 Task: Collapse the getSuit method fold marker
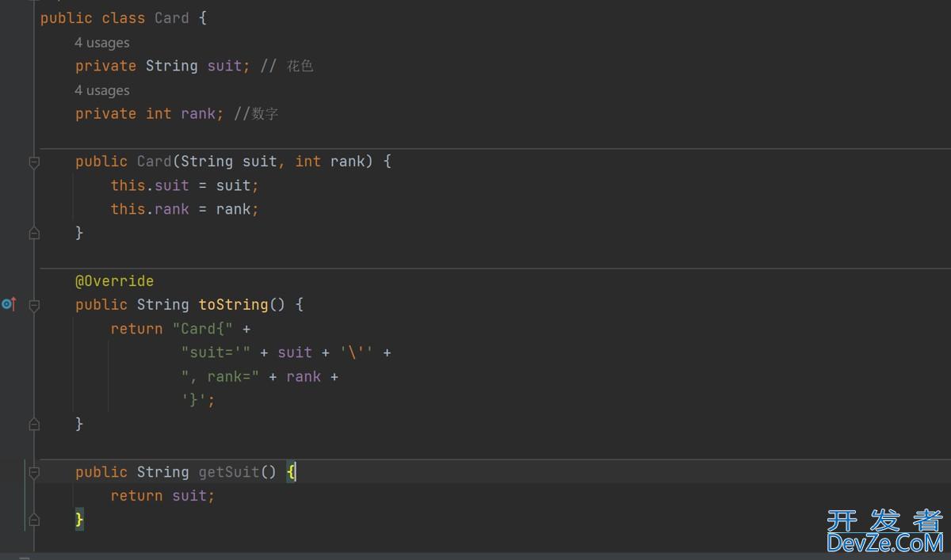pos(34,472)
